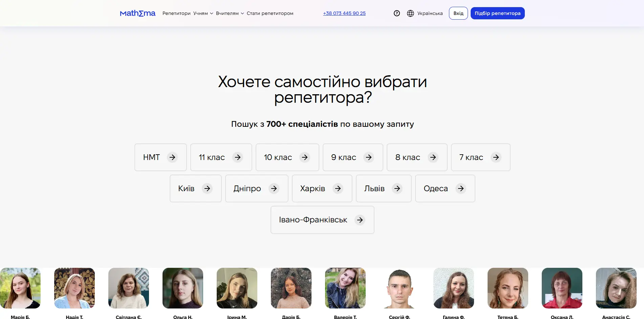Select the arrow on the Харків card
644x319 pixels.
338,188
